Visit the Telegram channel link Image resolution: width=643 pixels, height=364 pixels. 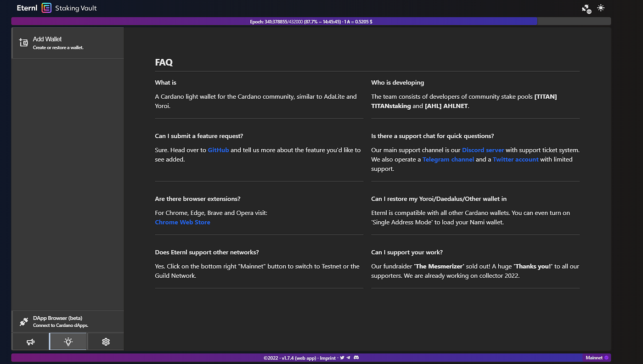pos(448,159)
